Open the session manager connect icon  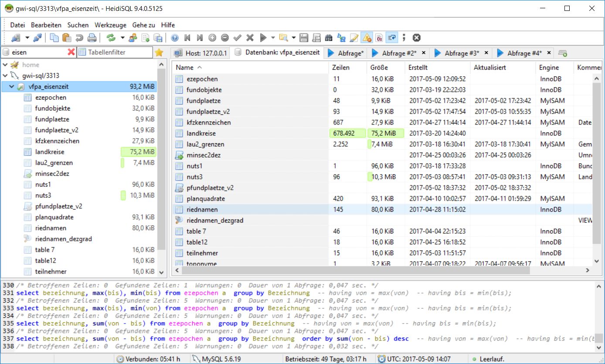click(16, 38)
